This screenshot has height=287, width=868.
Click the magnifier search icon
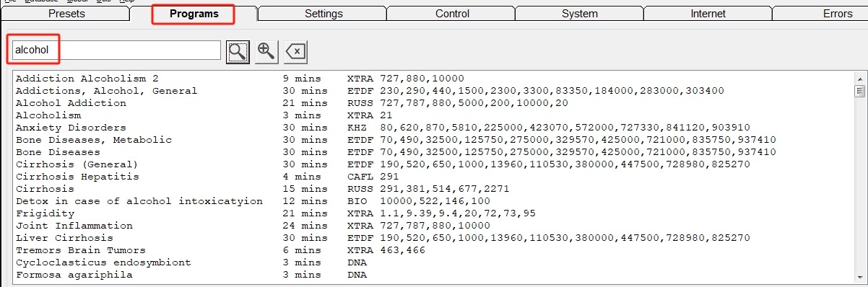click(x=238, y=51)
